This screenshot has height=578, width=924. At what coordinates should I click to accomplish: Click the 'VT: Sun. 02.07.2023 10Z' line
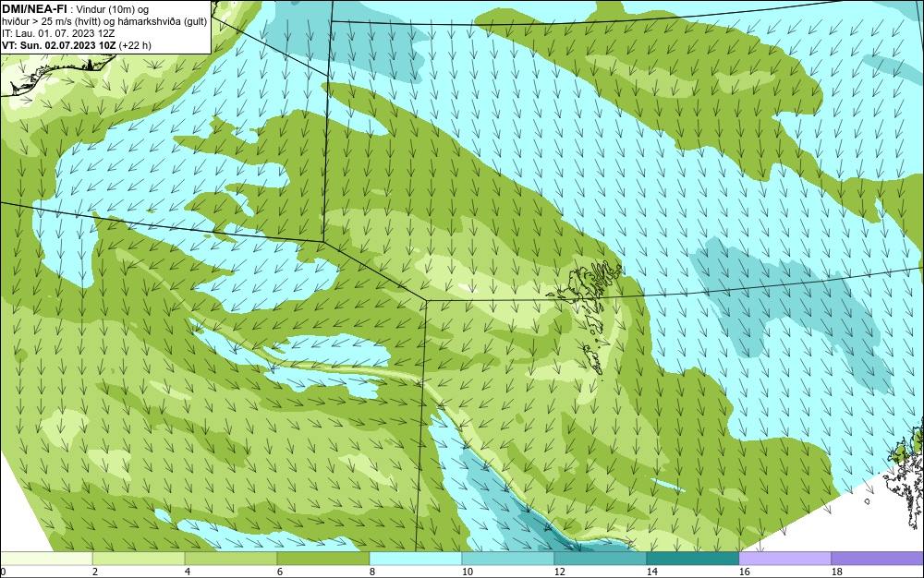[59, 45]
